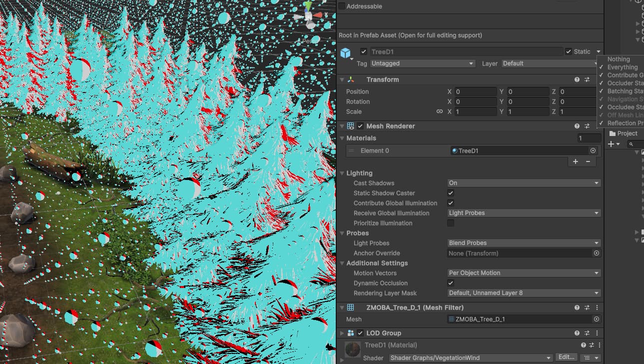The width and height of the screenshot is (644, 364).
Task: Open the Mesh Filter help icon
Action: [577, 307]
